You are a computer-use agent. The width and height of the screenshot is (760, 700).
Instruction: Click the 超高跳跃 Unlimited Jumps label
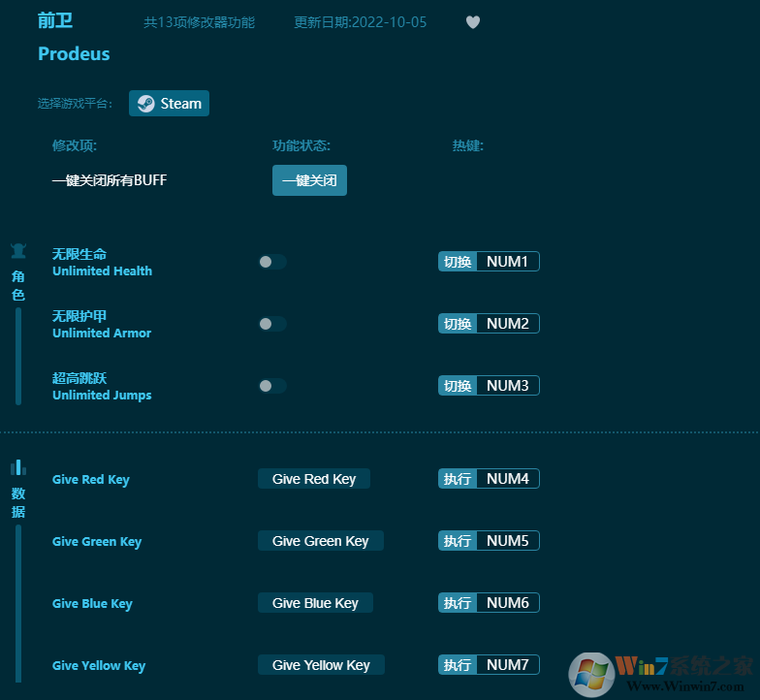pos(102,386)
